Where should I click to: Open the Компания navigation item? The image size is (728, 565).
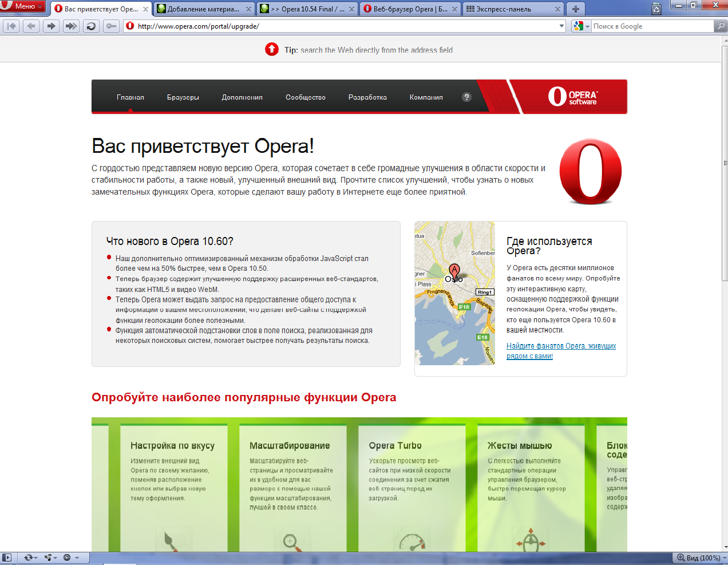426,97
